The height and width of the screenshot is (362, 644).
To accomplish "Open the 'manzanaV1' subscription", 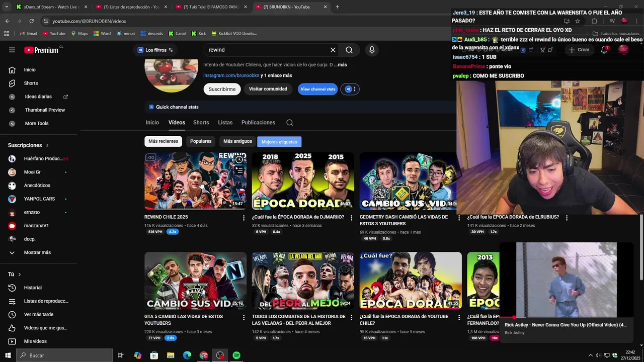I will coord(36,226).
